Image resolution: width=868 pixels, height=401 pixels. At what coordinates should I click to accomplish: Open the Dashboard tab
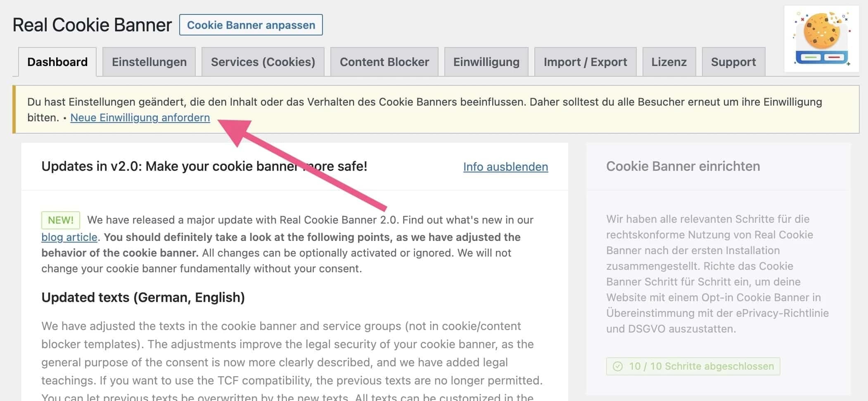point(57,62)
